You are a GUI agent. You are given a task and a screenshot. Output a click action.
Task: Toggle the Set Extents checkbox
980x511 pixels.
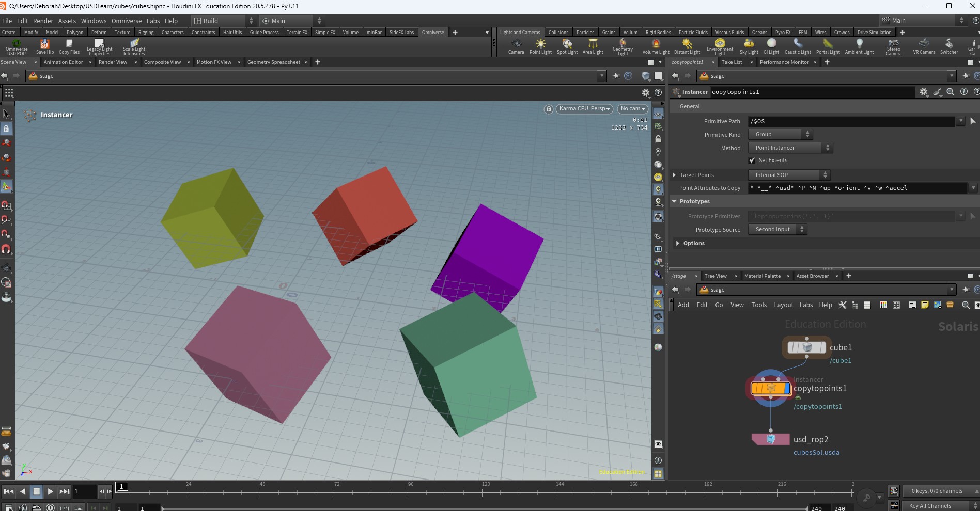click(x=752, y=161)
